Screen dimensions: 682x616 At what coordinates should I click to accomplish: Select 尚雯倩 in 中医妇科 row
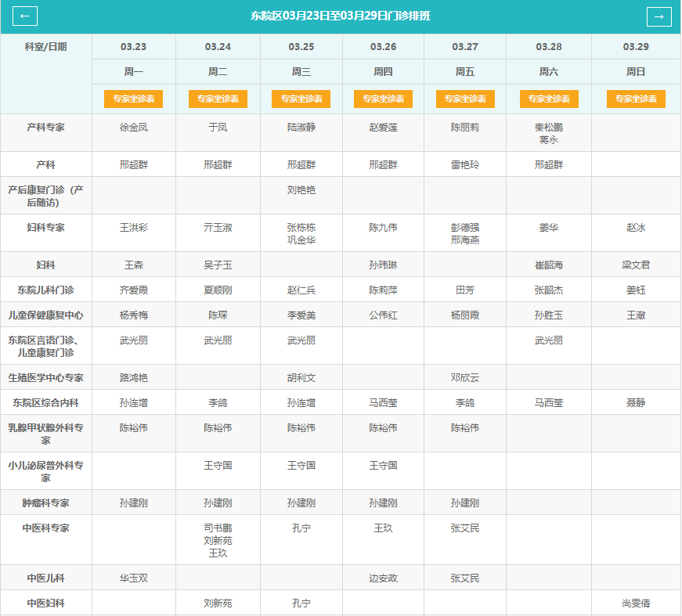pos(636,603)
